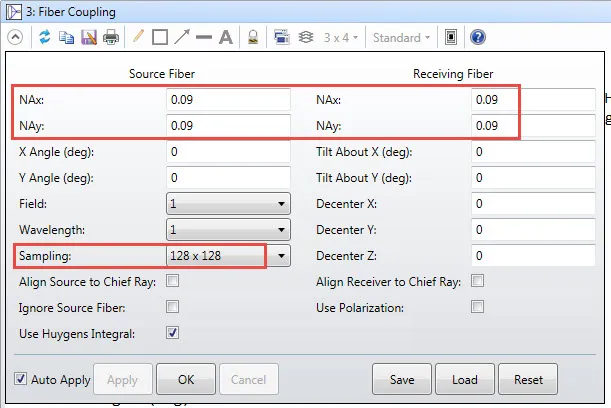This screenshot has width=611, height=408.
Task: Click the copy window icon
Action: (x=66, y=38)
